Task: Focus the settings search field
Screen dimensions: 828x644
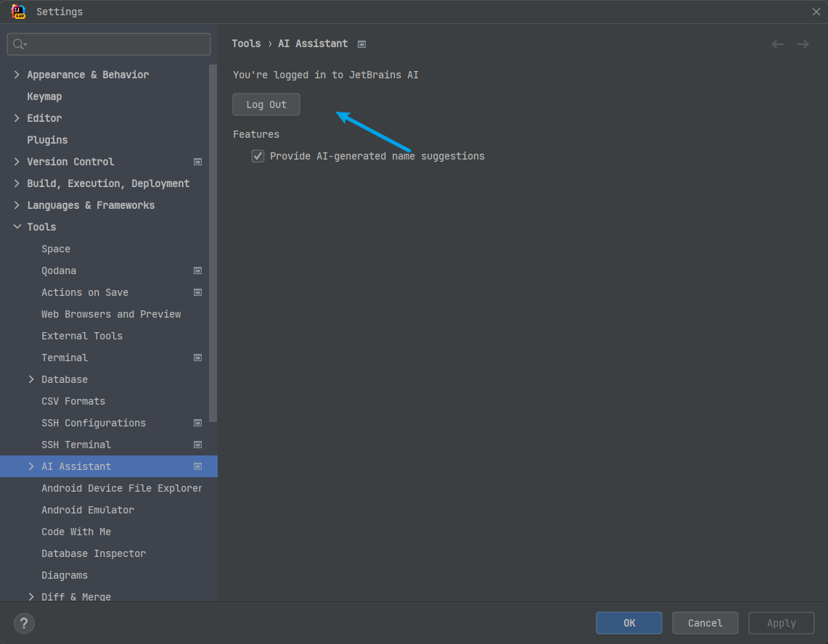Action: click(116, 44)
